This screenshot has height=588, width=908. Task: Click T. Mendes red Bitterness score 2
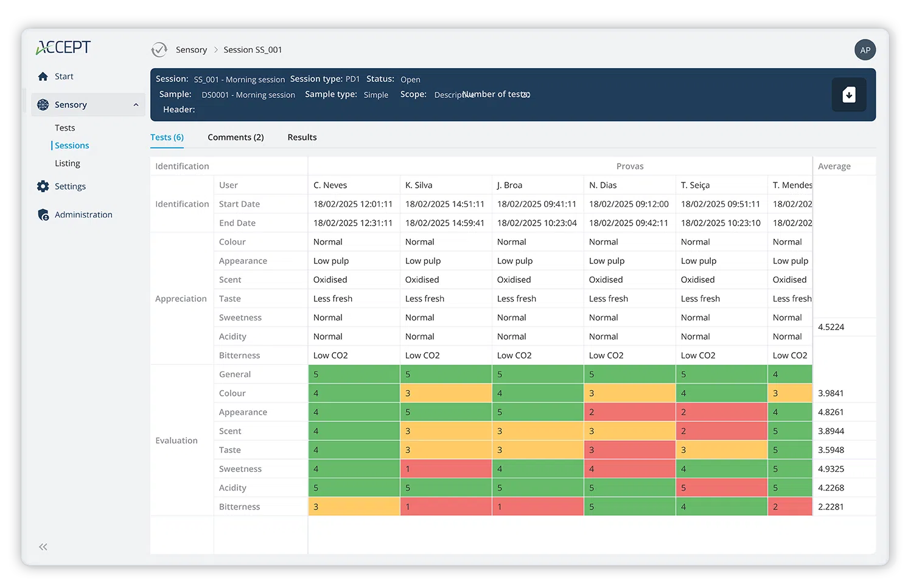[790, 507]
